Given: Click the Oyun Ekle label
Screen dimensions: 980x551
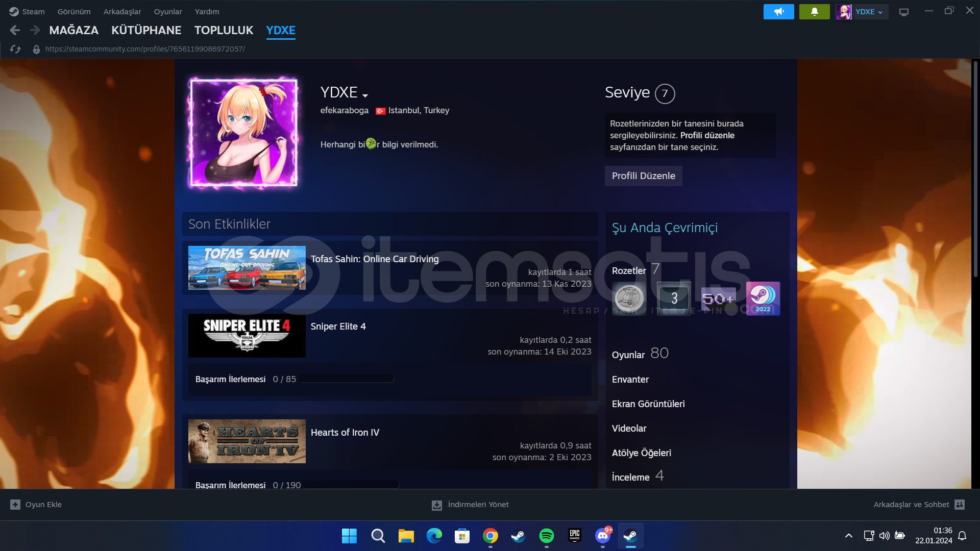Looking at the screenshot, I should (x=43, y=505).
